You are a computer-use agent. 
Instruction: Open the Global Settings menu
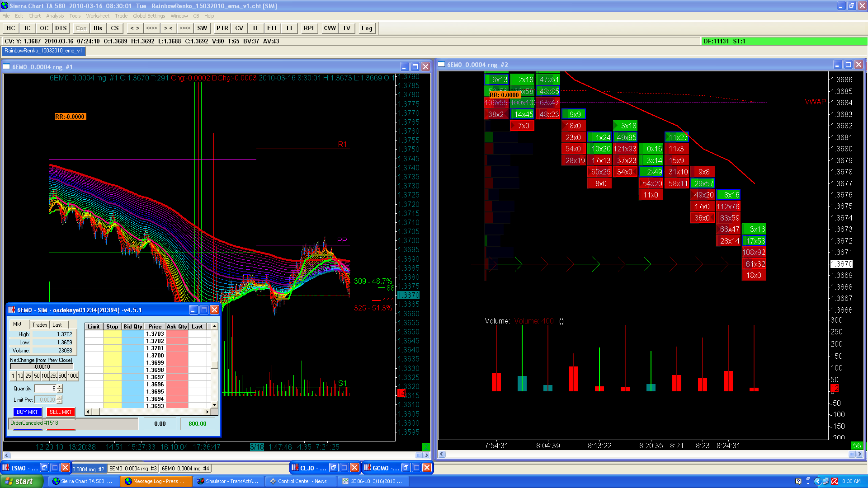(149, 16)
